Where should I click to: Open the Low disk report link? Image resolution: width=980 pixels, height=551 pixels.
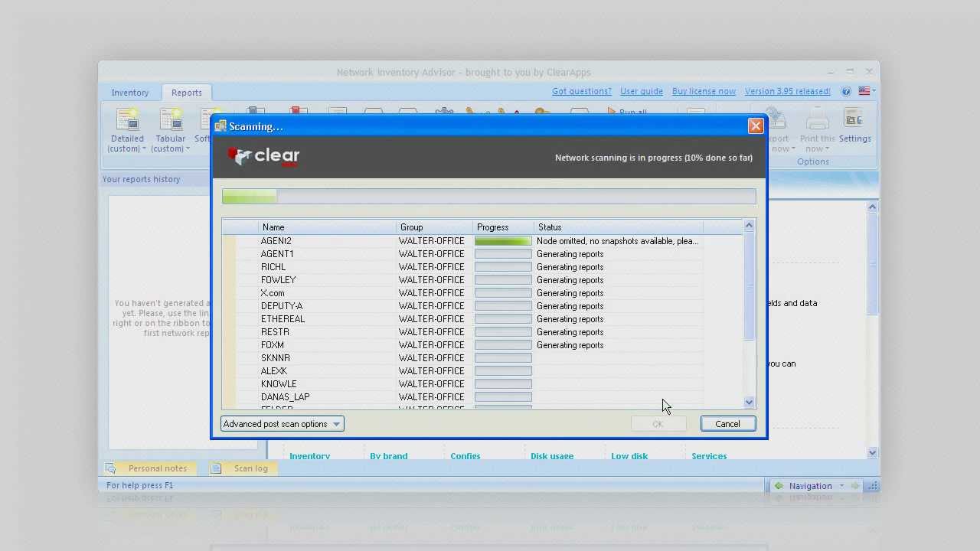[629, 456]
